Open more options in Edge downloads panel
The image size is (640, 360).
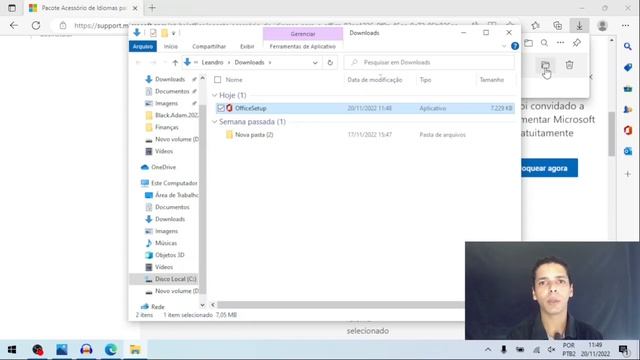[560, 42]
